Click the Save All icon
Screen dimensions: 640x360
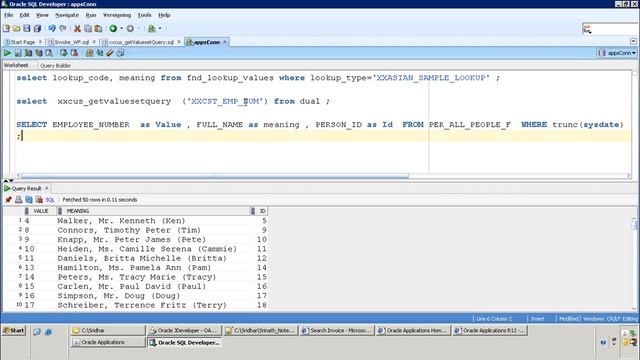pyautogui.click(x=37, y=29)
